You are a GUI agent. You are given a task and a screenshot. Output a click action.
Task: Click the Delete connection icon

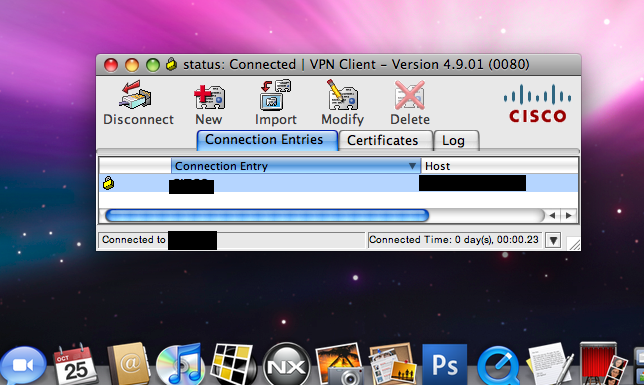pos(409,95)
